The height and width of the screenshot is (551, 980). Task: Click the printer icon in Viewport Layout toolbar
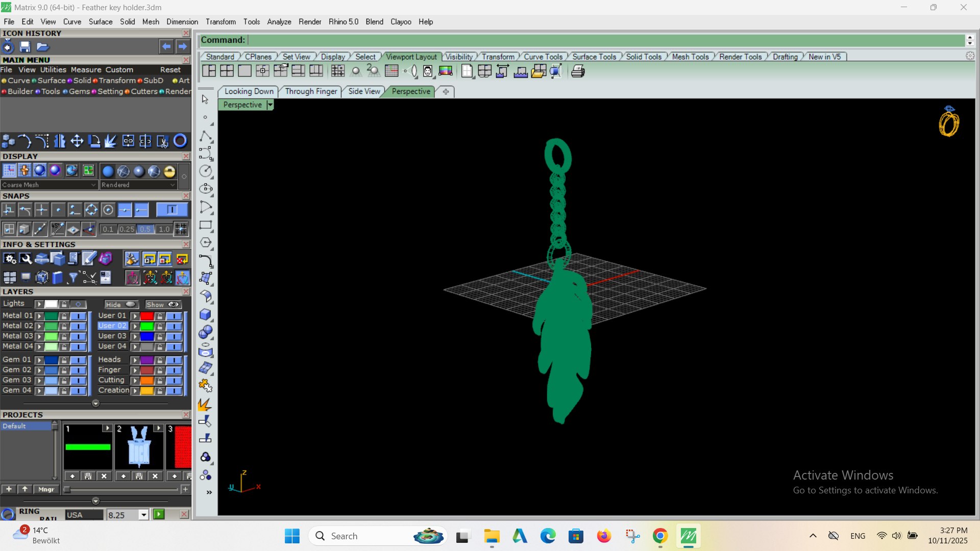pyautogui.click(x=578, y=71)
